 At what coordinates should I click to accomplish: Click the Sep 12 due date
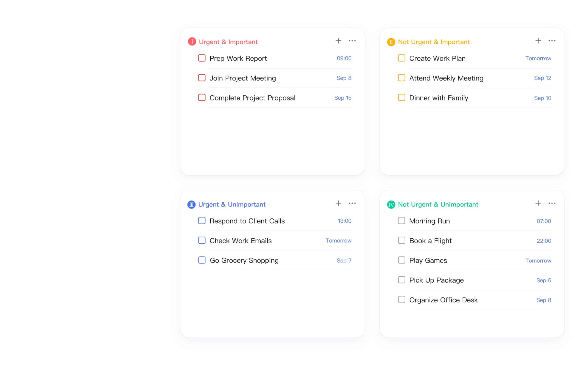coord(543,78)
